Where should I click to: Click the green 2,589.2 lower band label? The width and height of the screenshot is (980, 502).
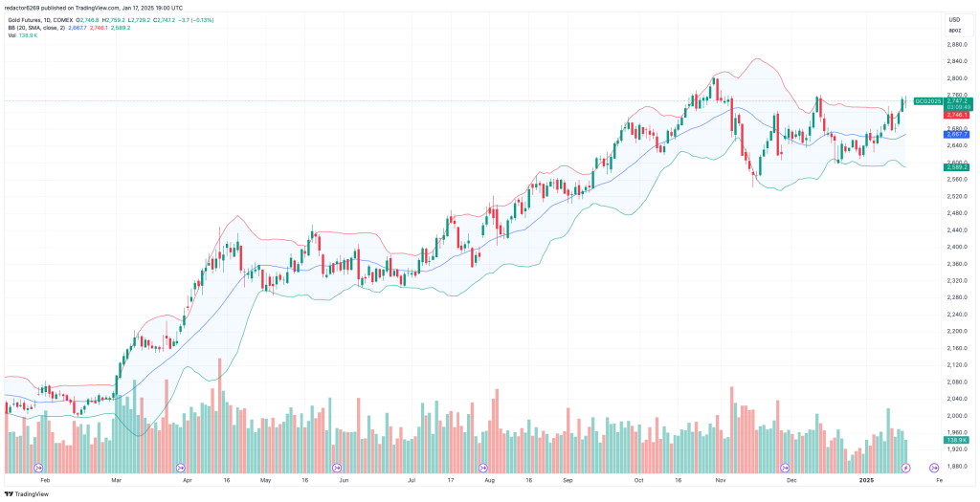[956, 167]
